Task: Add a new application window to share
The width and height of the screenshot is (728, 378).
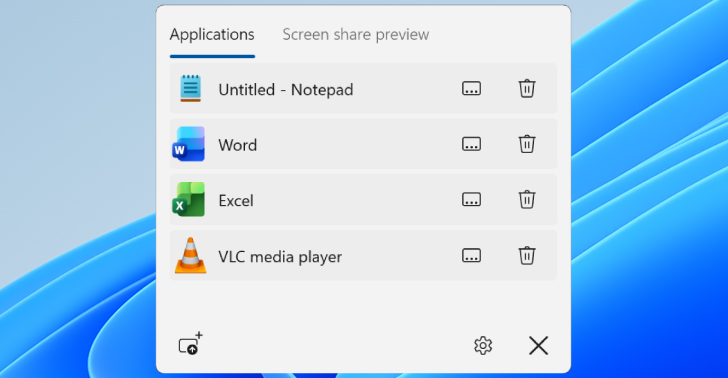Action: pos(190,344)
